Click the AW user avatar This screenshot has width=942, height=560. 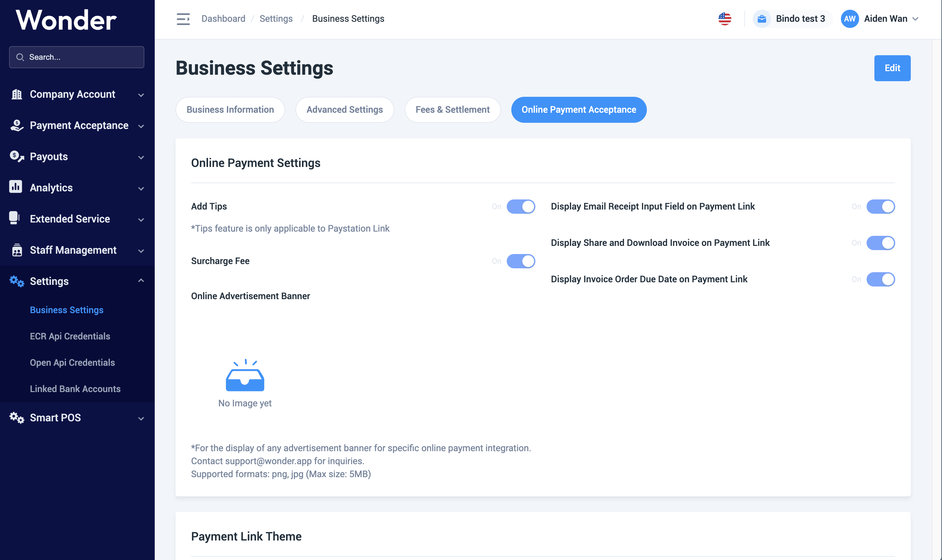pos(849,19)
